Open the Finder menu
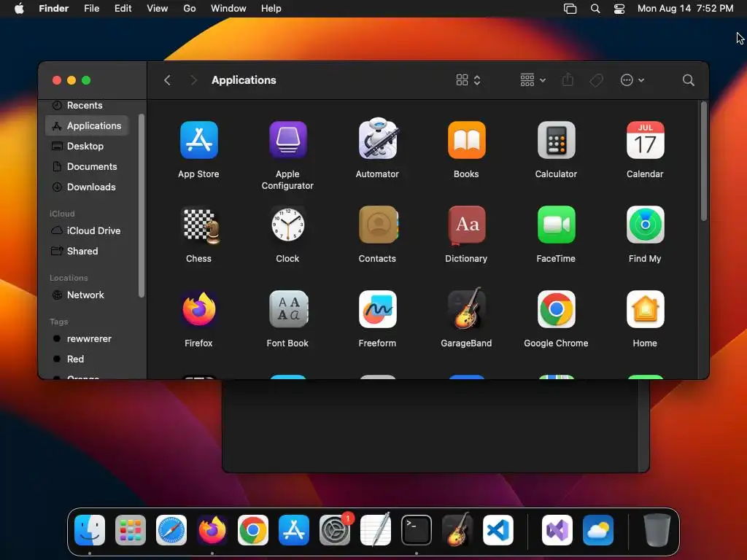Image resolution: width=747 pixels, height=560 pixels. click(54, 9)
